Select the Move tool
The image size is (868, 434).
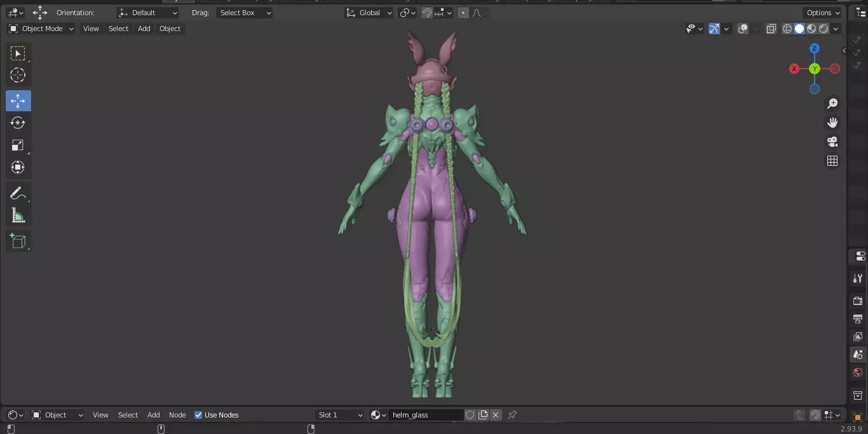(x=18, y=100)
